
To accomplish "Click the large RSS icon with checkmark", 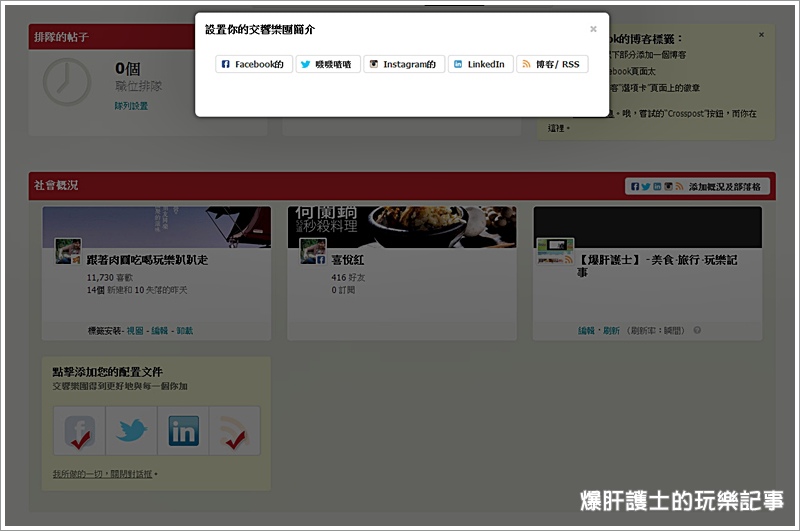I will 235,431.
